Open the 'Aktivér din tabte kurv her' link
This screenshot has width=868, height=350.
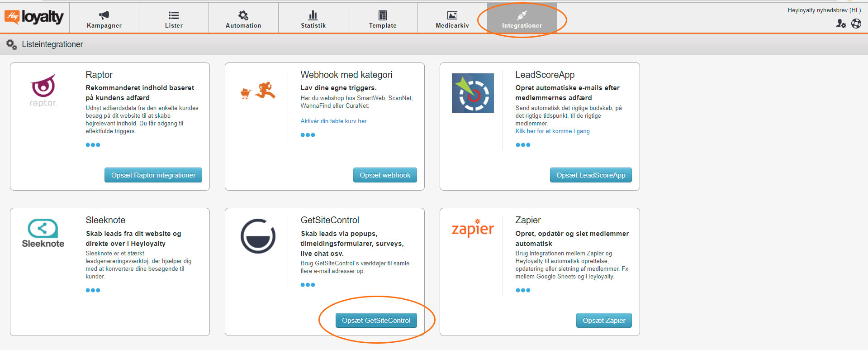point(333,121)
